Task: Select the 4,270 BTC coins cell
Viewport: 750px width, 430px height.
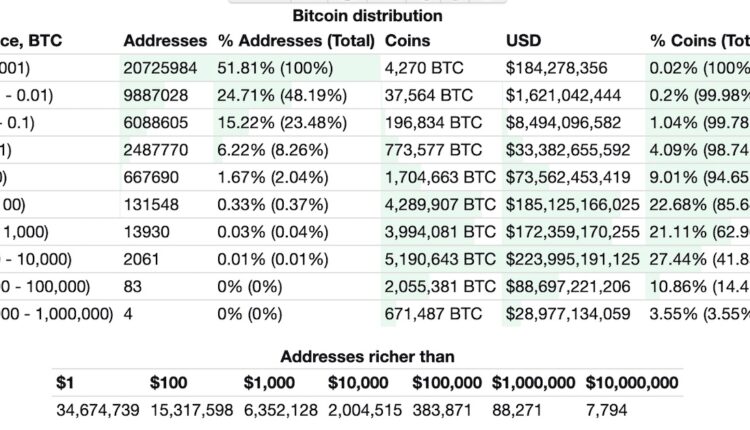Action: coord(418,68)
